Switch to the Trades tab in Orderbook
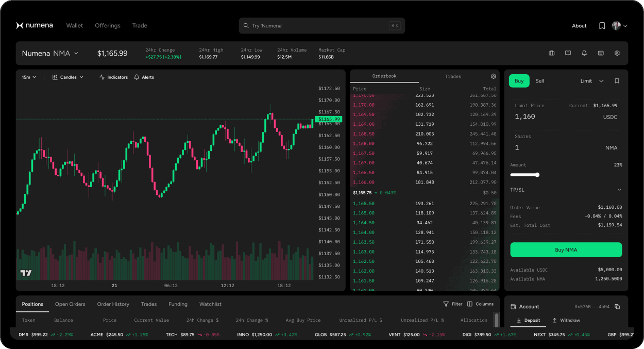This screenshot has height=349, width=644. click(453, 76)
